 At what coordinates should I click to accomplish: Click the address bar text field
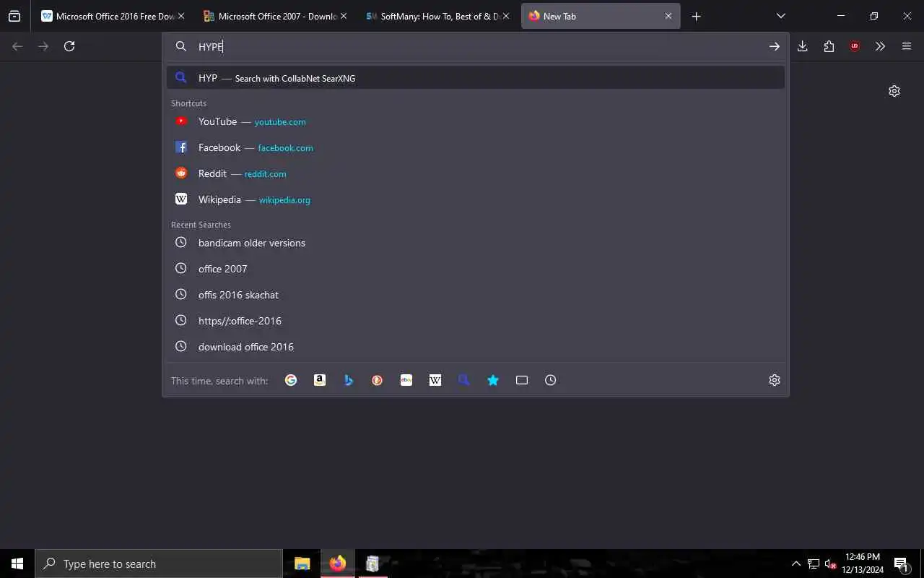pos(476,46)
